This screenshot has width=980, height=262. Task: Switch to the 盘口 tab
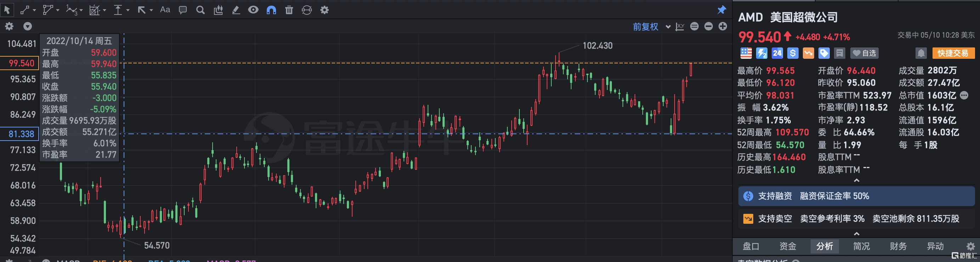point(751,246)
